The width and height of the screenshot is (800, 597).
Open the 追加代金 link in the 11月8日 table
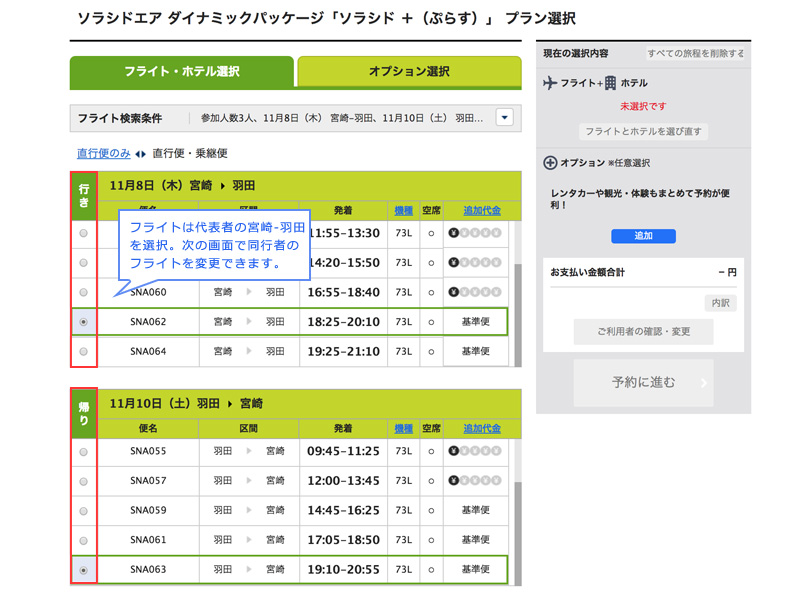click(482, 211)
